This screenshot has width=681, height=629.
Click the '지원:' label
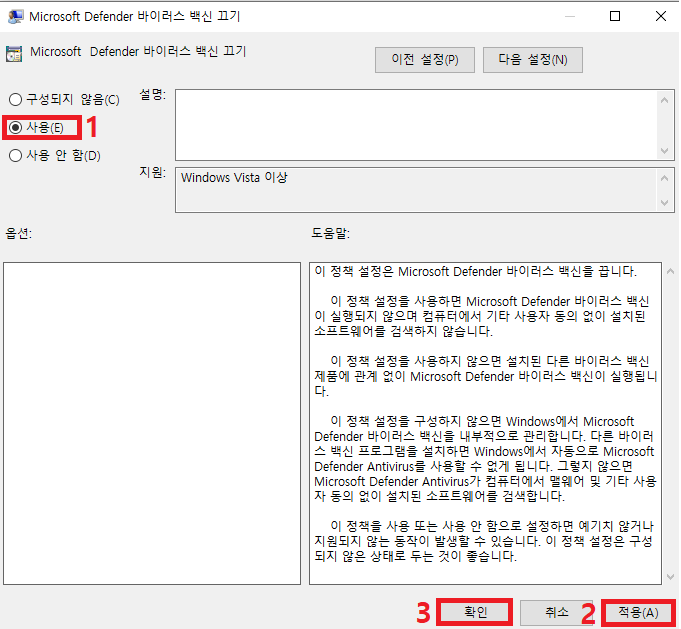[x=152, y=172]
